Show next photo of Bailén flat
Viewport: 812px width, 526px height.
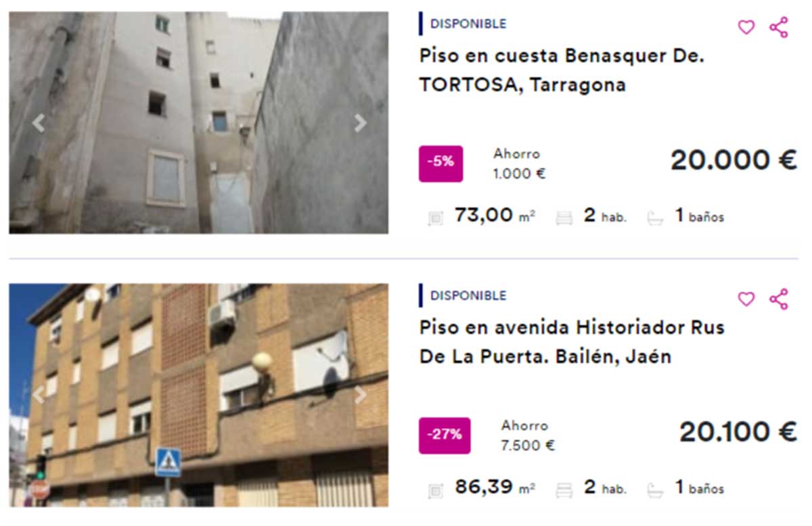(x=360, y=395)
